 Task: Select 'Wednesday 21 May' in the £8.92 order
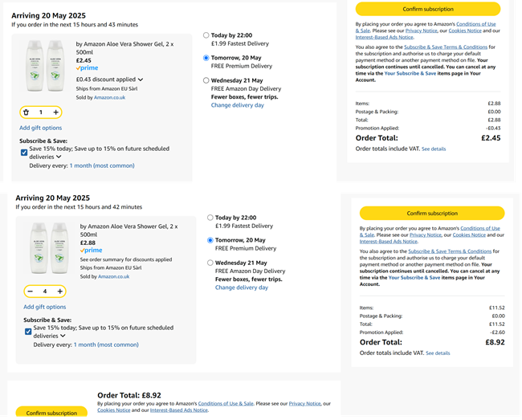pyautogui.click(x=210, y=263)
